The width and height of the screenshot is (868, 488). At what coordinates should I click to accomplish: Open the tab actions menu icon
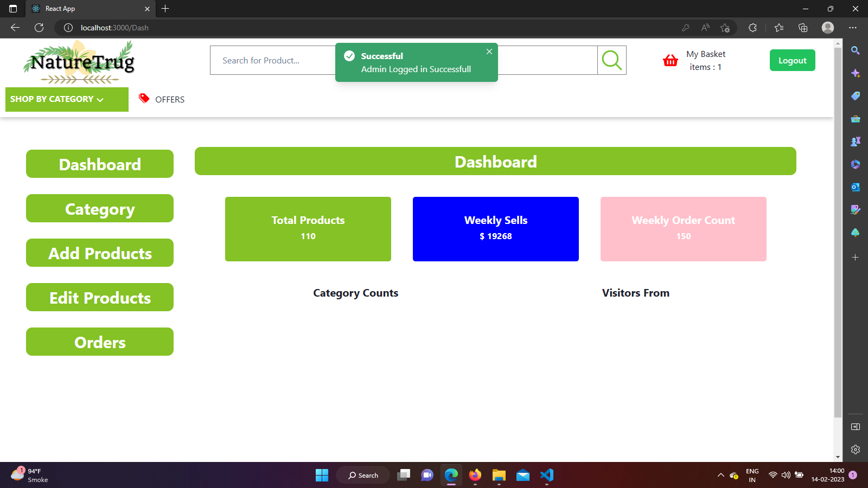tap(13, 9)
